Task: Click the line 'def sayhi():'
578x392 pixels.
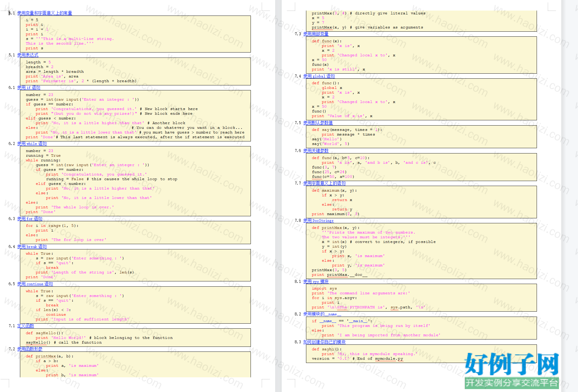Action: tap(327, 349)
